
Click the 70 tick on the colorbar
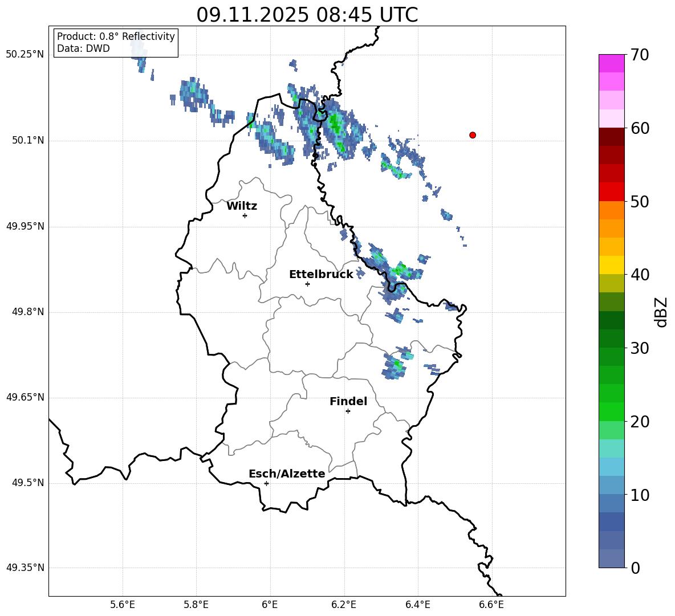point(640,55)
